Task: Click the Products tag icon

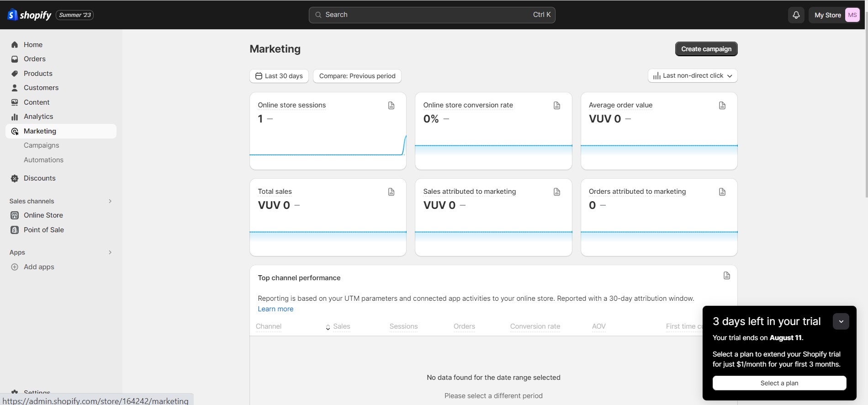Action: coord(15,74)
